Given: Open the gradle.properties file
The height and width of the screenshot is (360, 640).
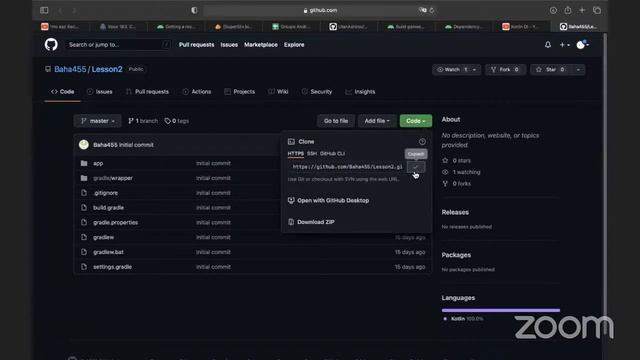Looking at the screenshot, I should click(x=116, y=222).
